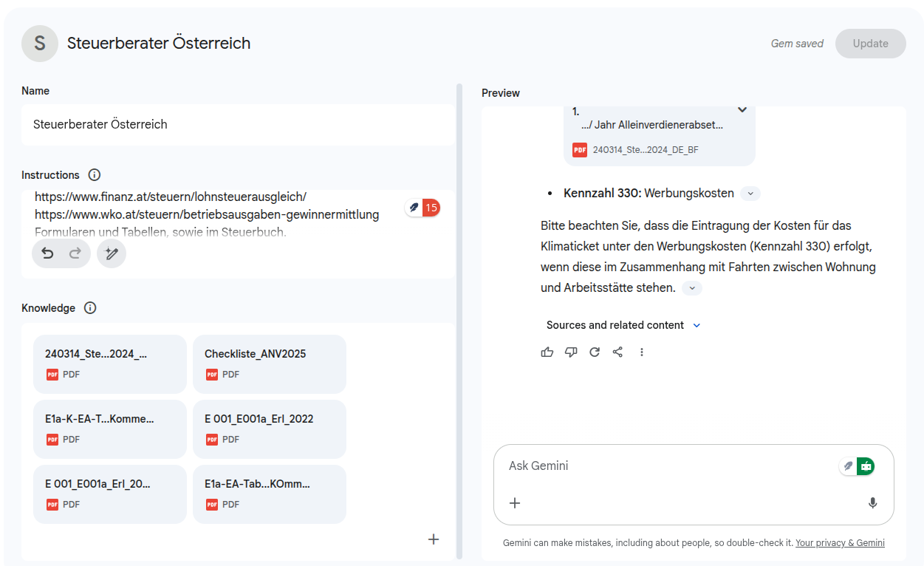Open the three-dot more options menu
924x566 pixels.
coord(642,352)
